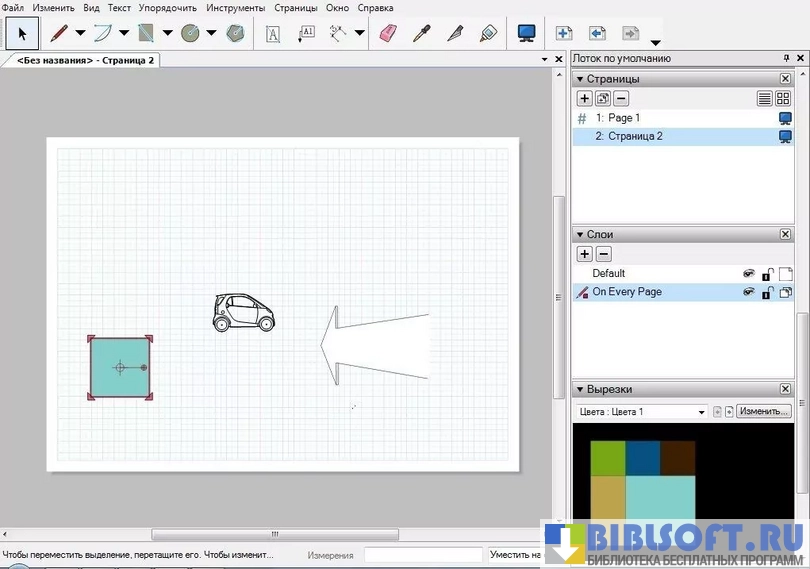Select the Text tool
Screen dimensions: 810x569
coord(273,33)
